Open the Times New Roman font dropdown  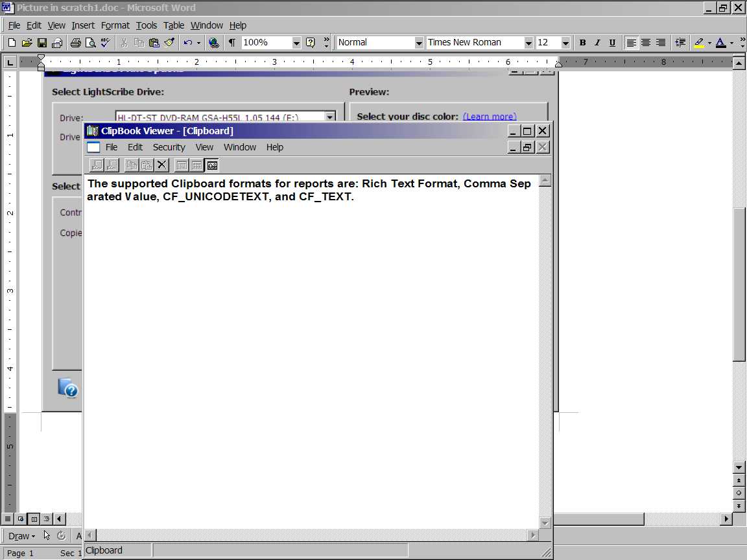point(528,43)
